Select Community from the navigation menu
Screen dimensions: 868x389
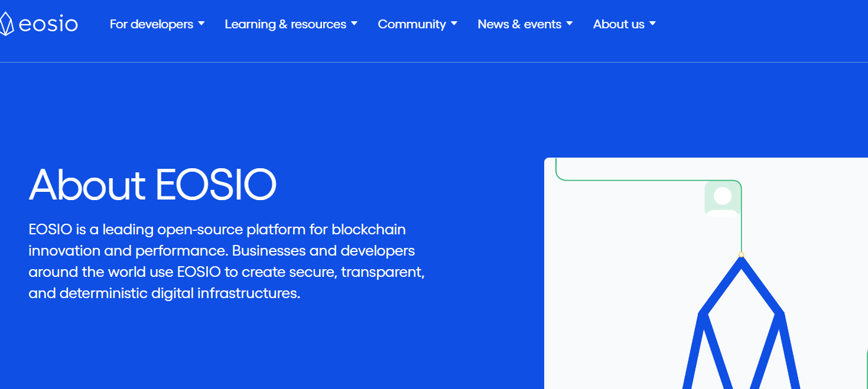click(x=412, y=24)
